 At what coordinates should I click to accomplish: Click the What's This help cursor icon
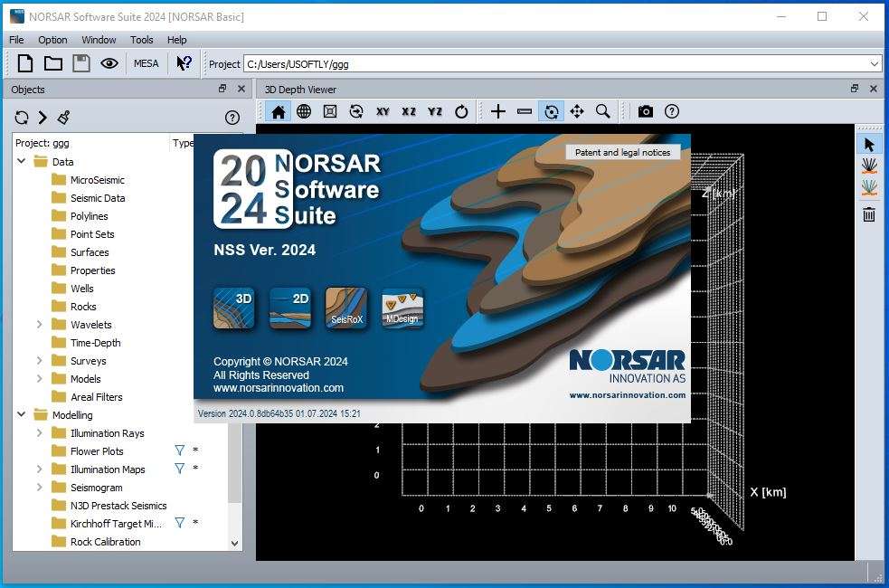pyautogui.click(x=184, y=63)
